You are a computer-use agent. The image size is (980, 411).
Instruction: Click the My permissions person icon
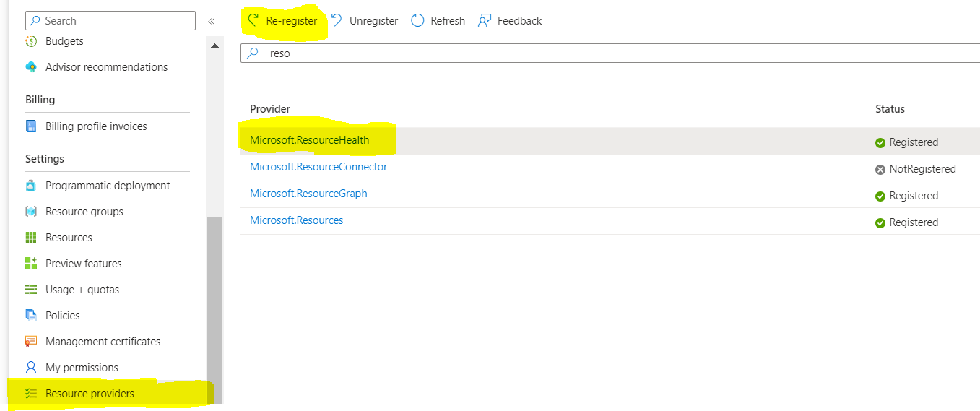(x=31, y=368)
